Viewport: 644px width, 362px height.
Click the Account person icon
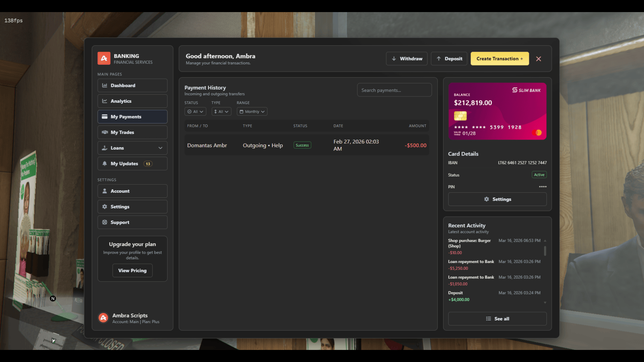click(105, 191)
